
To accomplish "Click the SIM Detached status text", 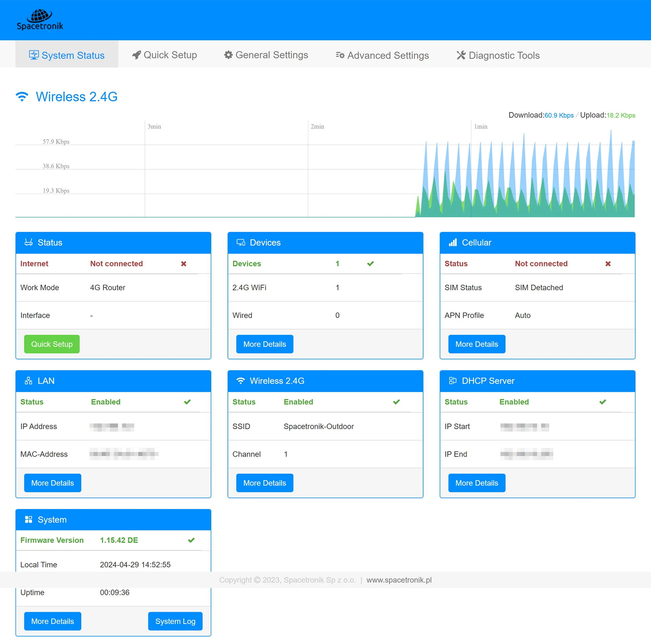I will [x=539, y=287].
